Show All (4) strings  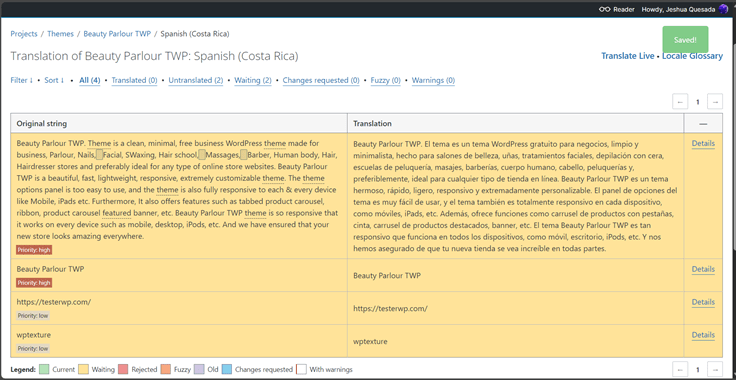(x=90, y=80)
